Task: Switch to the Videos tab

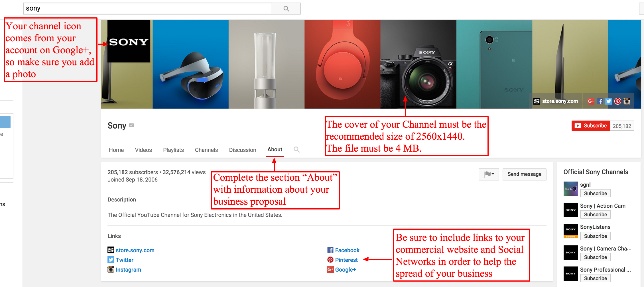Action: click(x=143, y=150)
